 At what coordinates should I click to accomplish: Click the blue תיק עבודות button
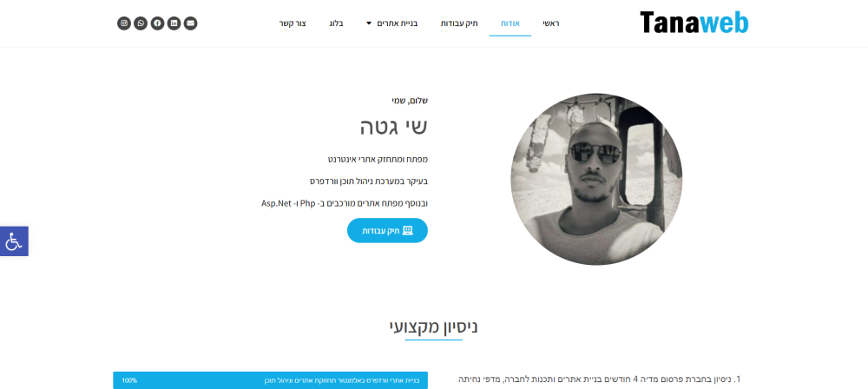tap(387, 230)
